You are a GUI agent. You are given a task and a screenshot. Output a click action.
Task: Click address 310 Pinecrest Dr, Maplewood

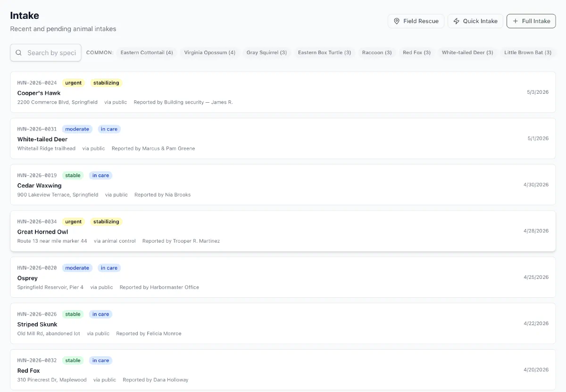pos(52,379)
